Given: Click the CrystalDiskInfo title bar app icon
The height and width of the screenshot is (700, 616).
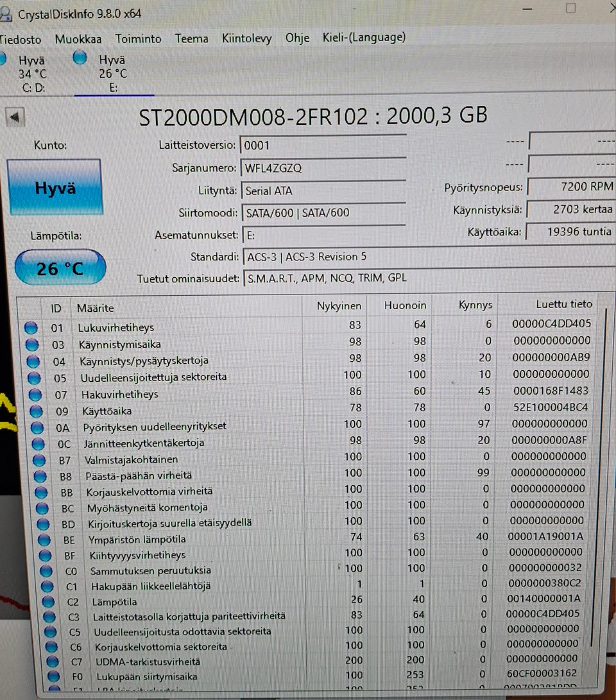Looking at the screenshot, I should click(x=5, y=14).
